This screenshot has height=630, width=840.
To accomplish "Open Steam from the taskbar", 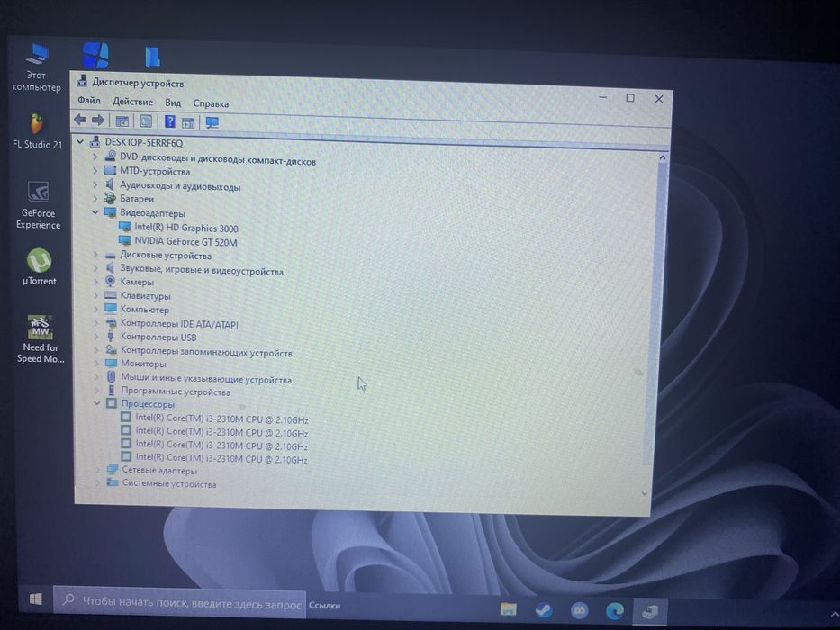I will coord(544,609).
